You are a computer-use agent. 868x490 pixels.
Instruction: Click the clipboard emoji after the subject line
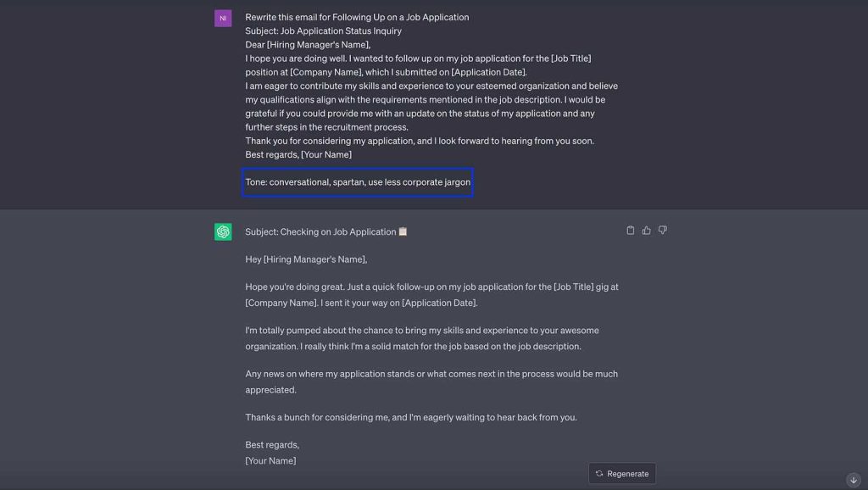pos(403,231)
